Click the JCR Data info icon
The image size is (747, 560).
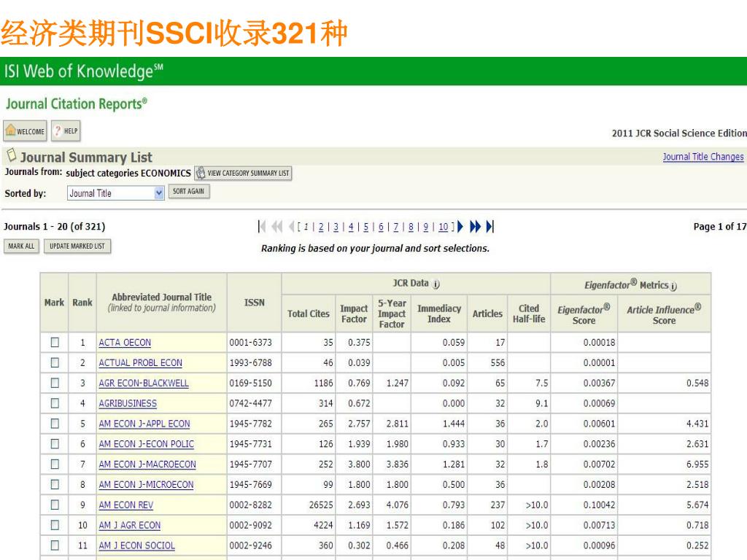click(436, 284)
